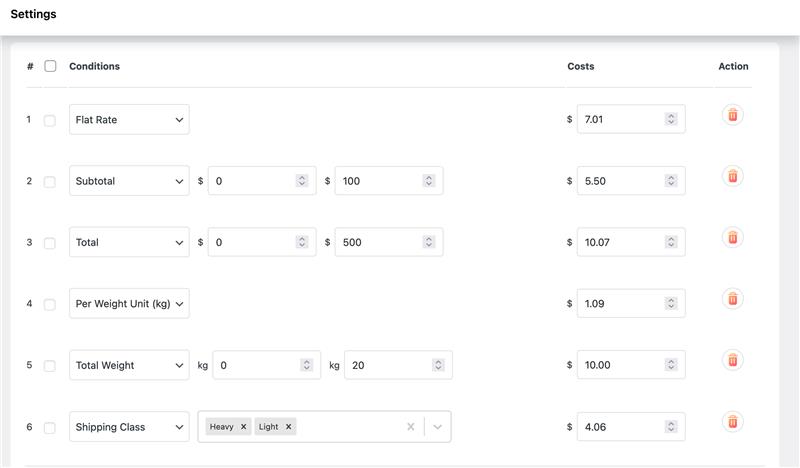Screen dimensions: 800x468
Task: Click the trash icon for Total row
Action: tap(733, 237)
